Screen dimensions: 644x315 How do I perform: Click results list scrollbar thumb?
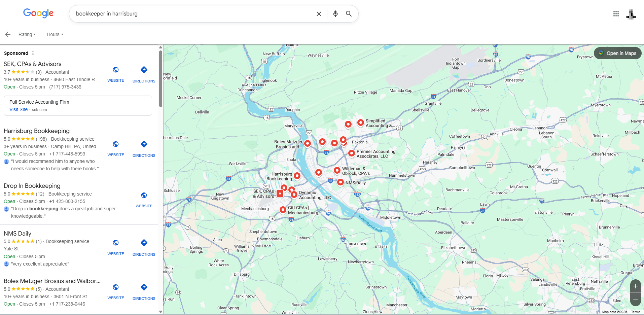[160, 78]
